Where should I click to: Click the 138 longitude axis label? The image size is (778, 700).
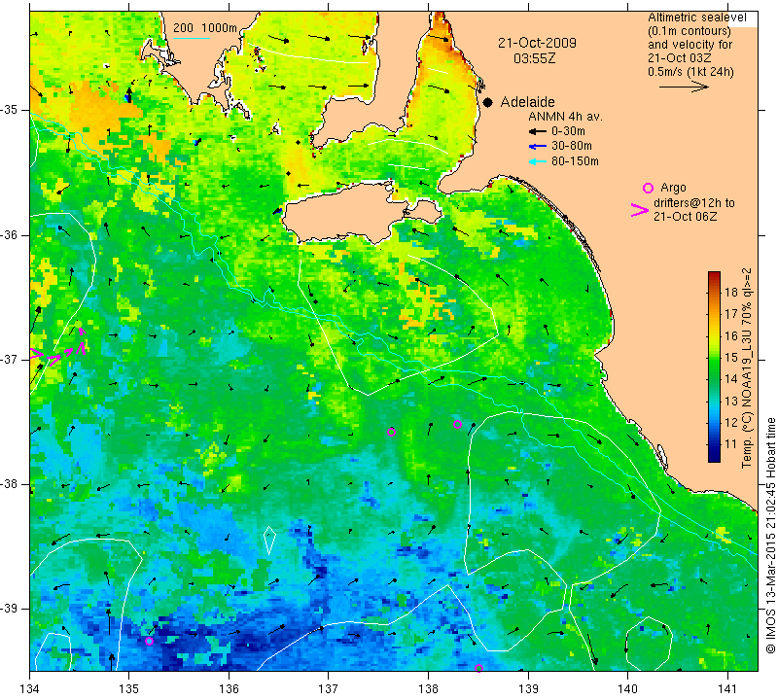pyautogui.click(x=428, y=688)
